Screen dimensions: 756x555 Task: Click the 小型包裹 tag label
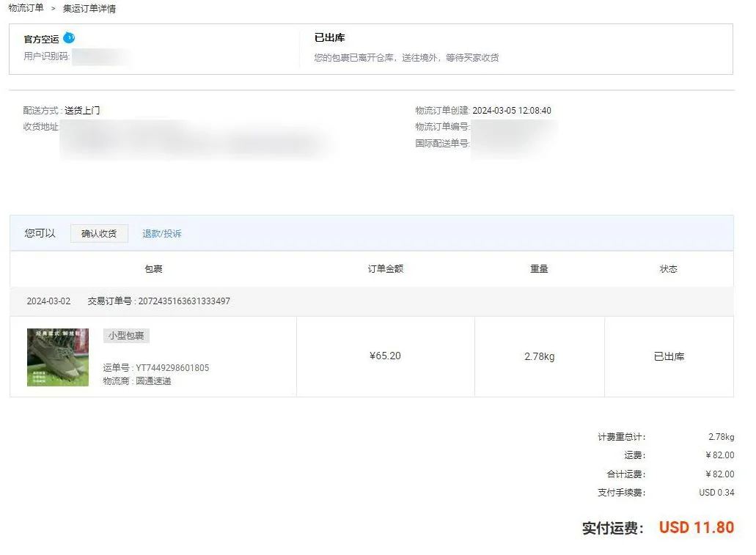click(x=127, y=336)
